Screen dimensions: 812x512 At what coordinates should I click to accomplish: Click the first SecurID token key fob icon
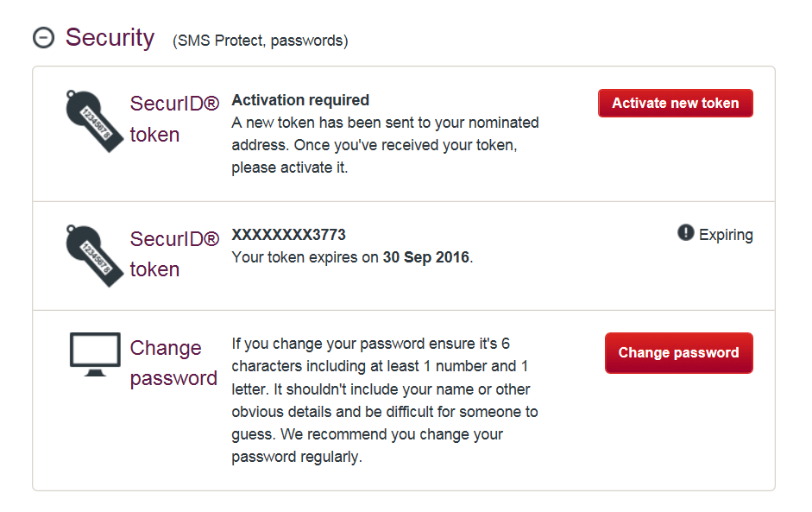[x=94, y=121]
